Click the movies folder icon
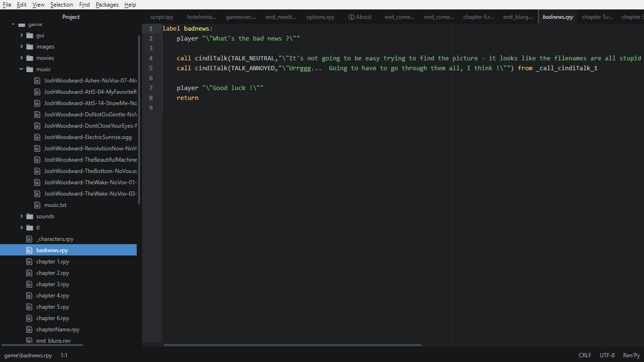This screenshot has width=644, height=362. [29, 58]
